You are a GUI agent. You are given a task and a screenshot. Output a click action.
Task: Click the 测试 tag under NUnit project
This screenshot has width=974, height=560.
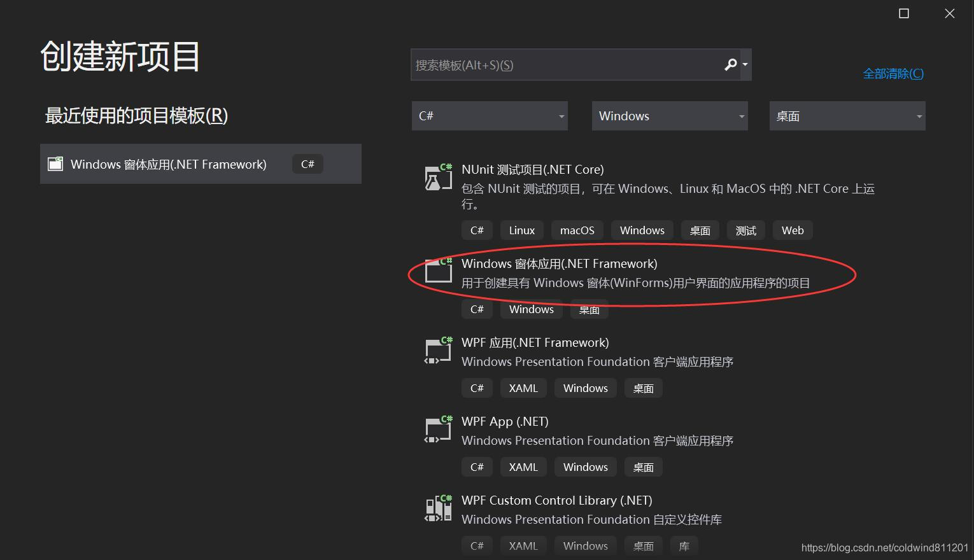[745, 230]
